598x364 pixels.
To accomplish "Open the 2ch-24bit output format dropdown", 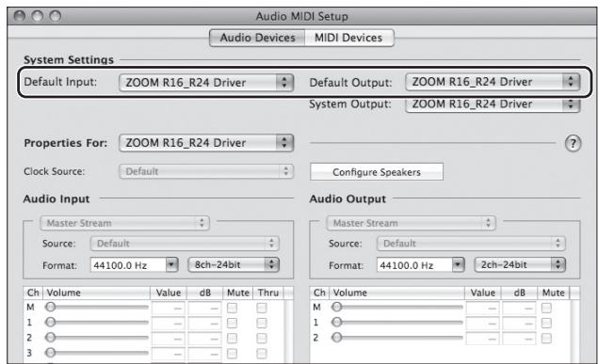I will pos(520,264).
